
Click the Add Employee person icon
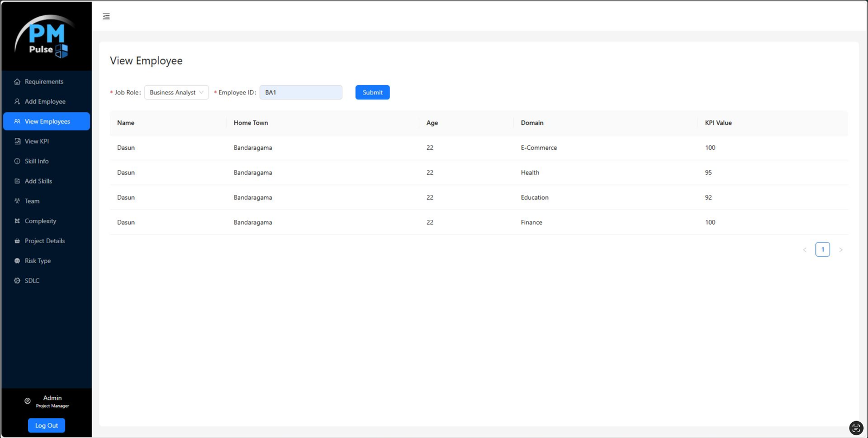click(17, 101)
